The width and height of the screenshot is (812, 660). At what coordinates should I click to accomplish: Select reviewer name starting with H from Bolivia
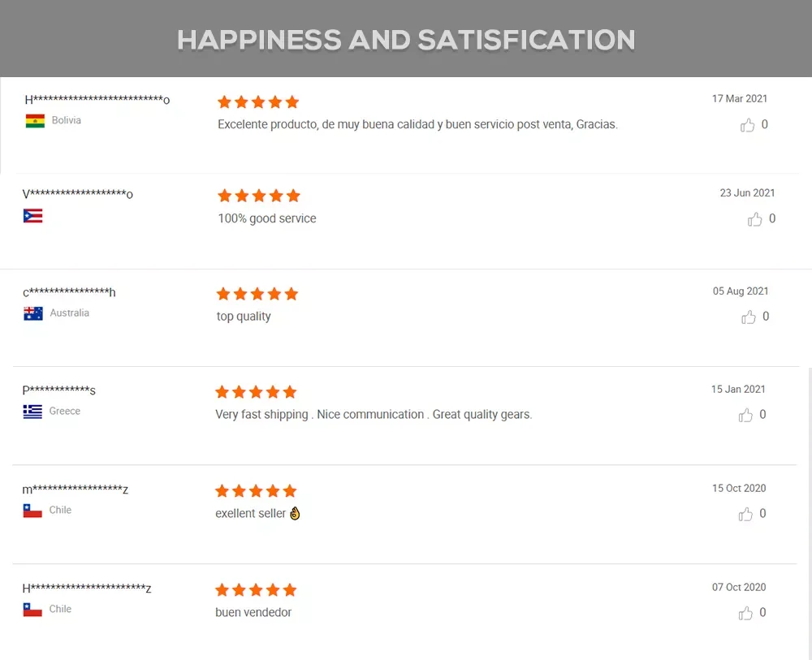coord(97,100)
